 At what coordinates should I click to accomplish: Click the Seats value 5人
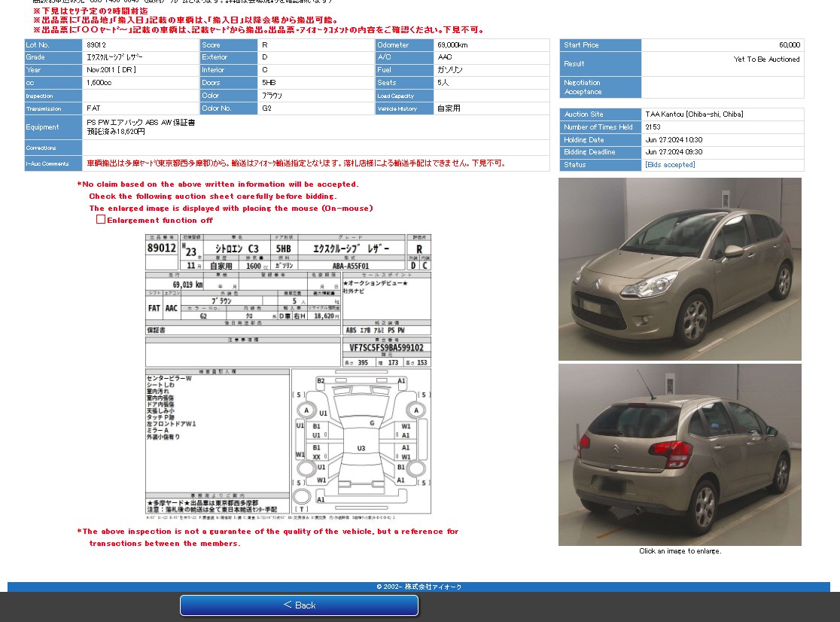coord(443,83)
